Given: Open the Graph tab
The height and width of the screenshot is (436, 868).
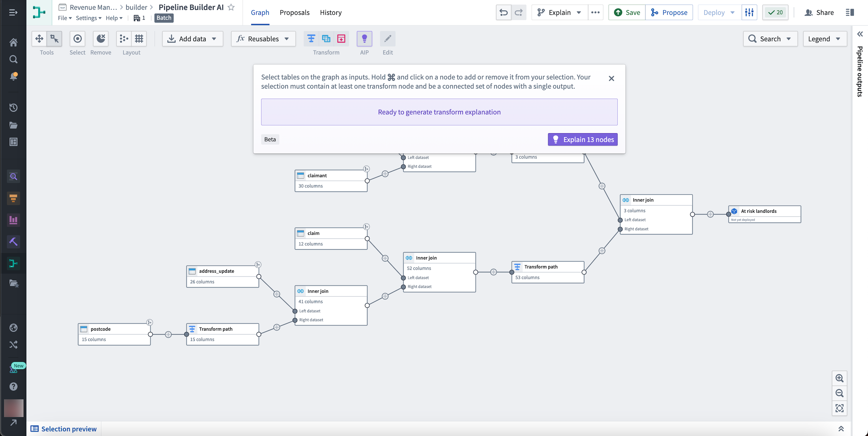Looking at the screenshot, I should click(259, 12).
